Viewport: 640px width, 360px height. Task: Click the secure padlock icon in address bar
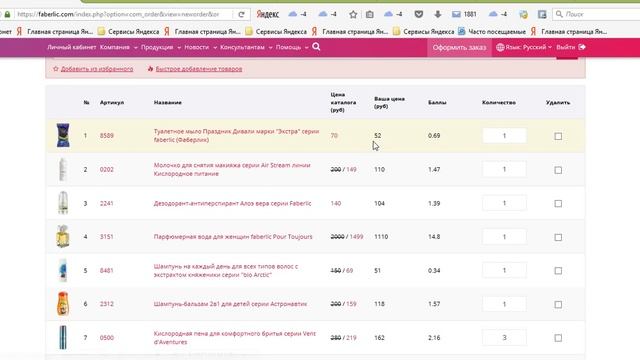[7, 14]
